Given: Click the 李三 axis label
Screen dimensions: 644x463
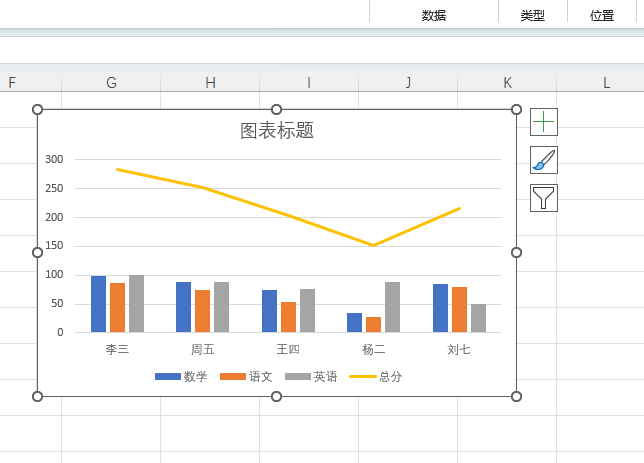Looking at the screenshot, I should click(117, 349).
